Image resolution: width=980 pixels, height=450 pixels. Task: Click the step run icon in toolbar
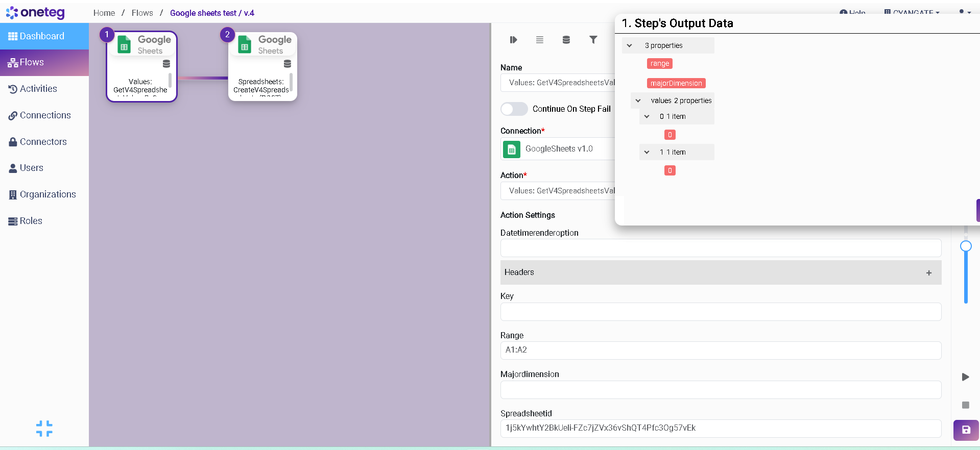pyautogui.click(x=513, y=40)
